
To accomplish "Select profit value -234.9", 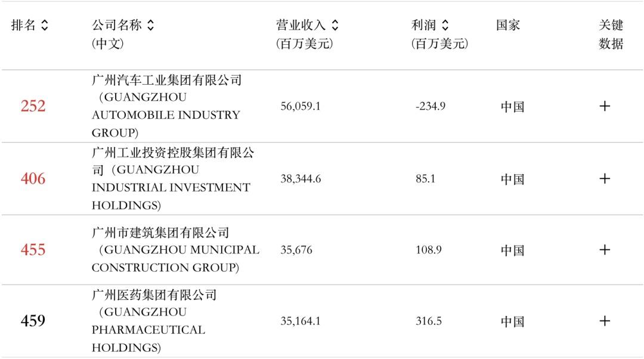I will point(431,106).
